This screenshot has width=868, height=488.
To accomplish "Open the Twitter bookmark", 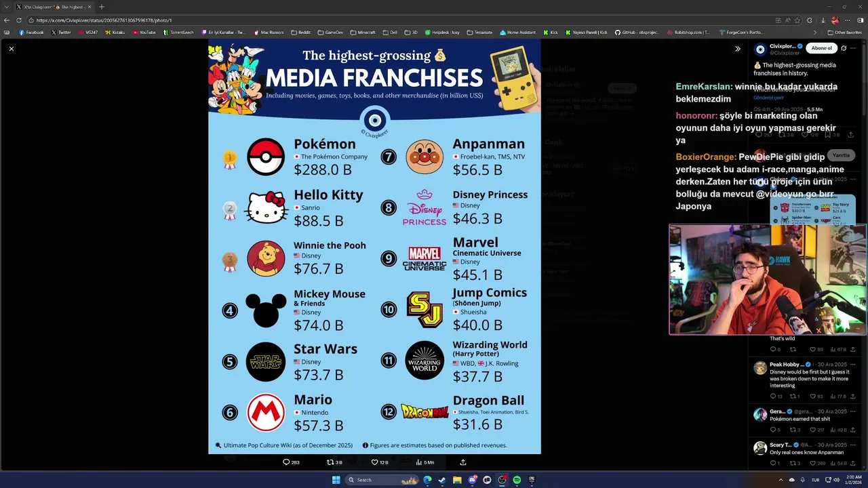I will click(61, 32).
